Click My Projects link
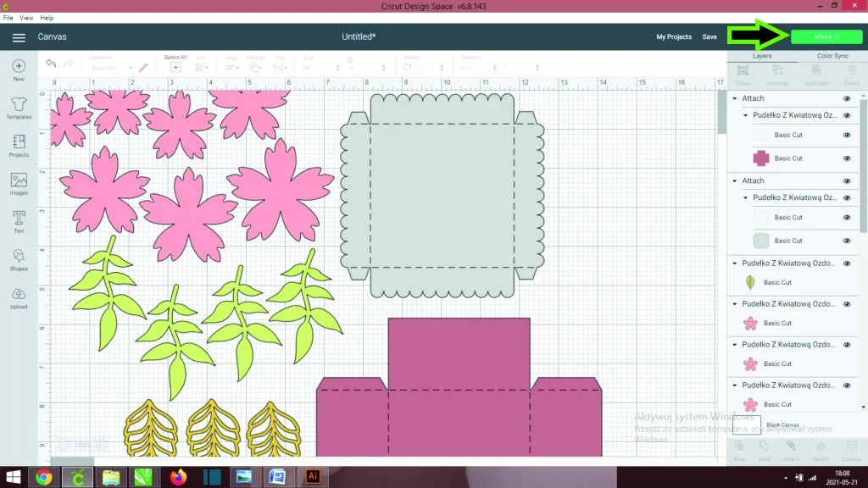The width and height of the screenshot is (868, 488). click(x=674, y=37)
